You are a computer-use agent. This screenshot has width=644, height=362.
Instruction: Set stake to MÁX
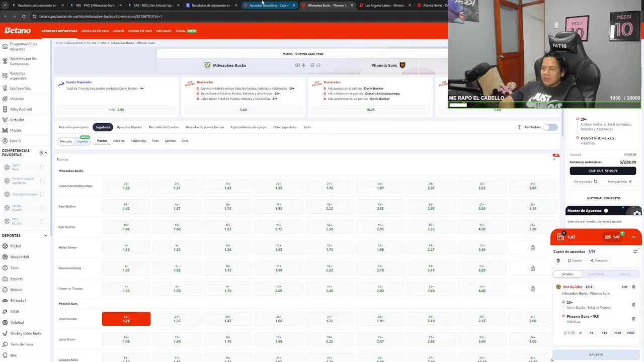(630, 333)
